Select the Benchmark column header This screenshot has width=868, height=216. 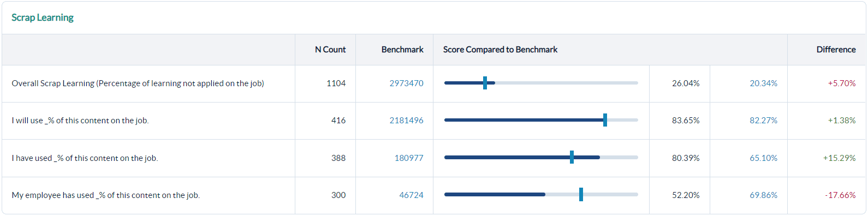click(x=402, y=50)
